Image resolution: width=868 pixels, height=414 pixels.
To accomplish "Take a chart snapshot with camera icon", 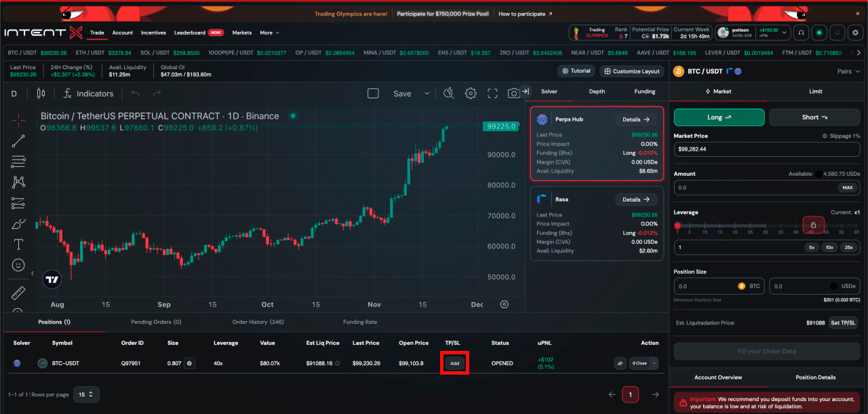I will [x=514, y=94].
